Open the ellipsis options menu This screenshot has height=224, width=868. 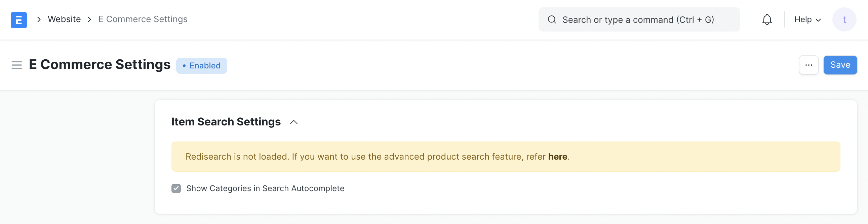(809, 65)
